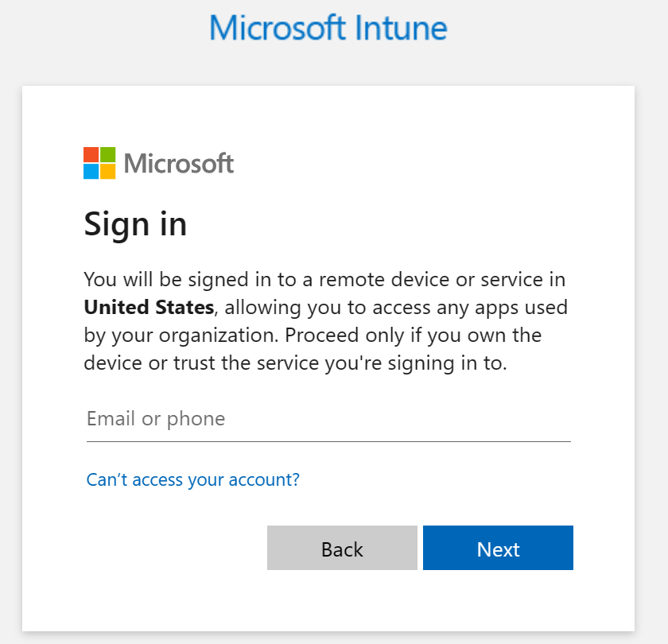
Task: Click the Microsoft four-square logo
Action: (x=99, y=163)
